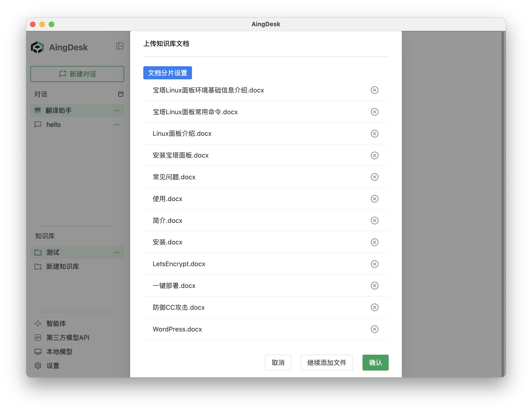Open options menu for 翻译助手

tap(116, 110)
